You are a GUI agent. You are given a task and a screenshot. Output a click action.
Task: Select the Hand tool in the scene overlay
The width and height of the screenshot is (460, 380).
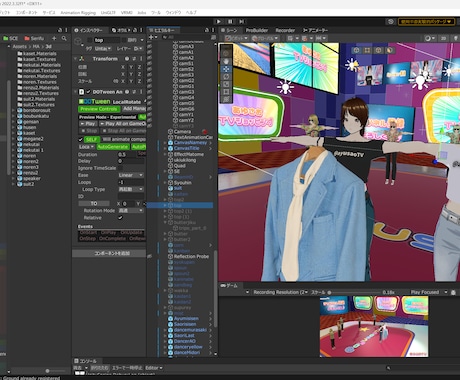pos(226,61)
